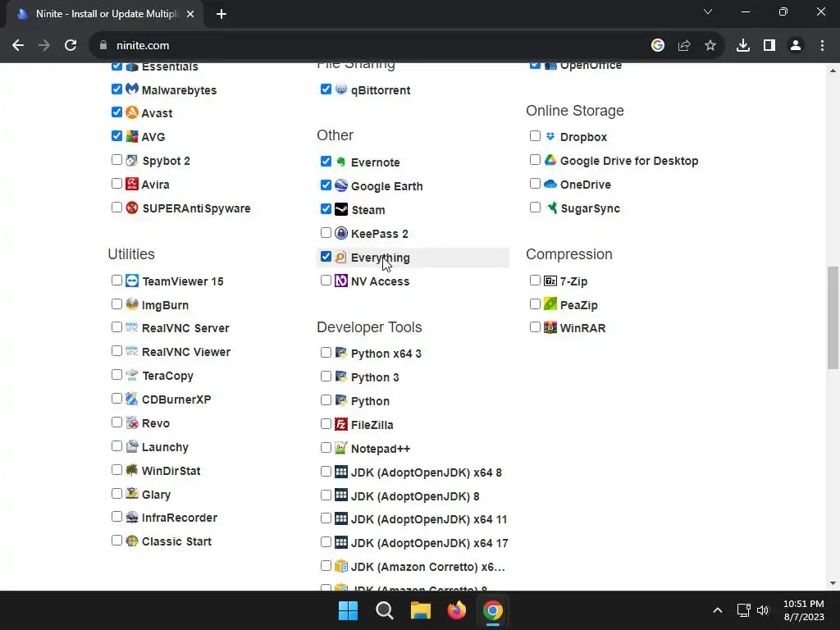Image resolution: width=840 pixels, height=630 pixels.
Task: Open Chrome's three-dot menu
Action: 822,46
